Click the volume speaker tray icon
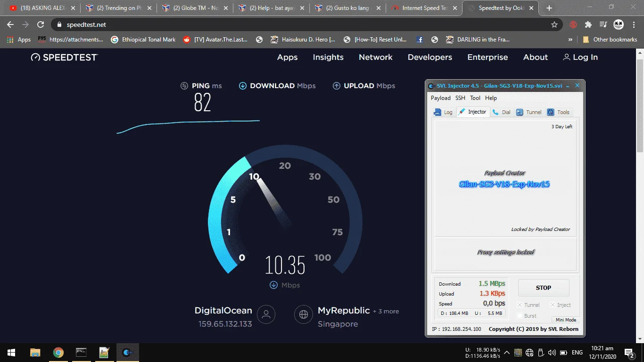The height and width of the screenshot is (362, 644). [x=552, y=353]
